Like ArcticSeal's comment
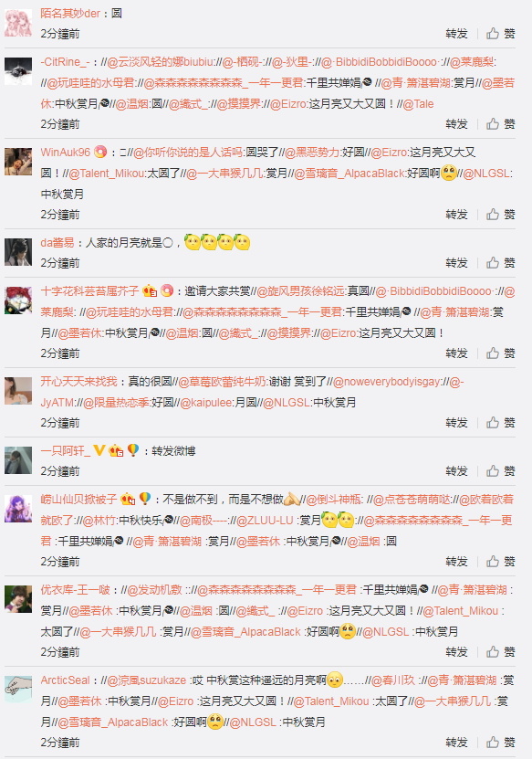Screen dimensions: 532x759 click(501, 743)
